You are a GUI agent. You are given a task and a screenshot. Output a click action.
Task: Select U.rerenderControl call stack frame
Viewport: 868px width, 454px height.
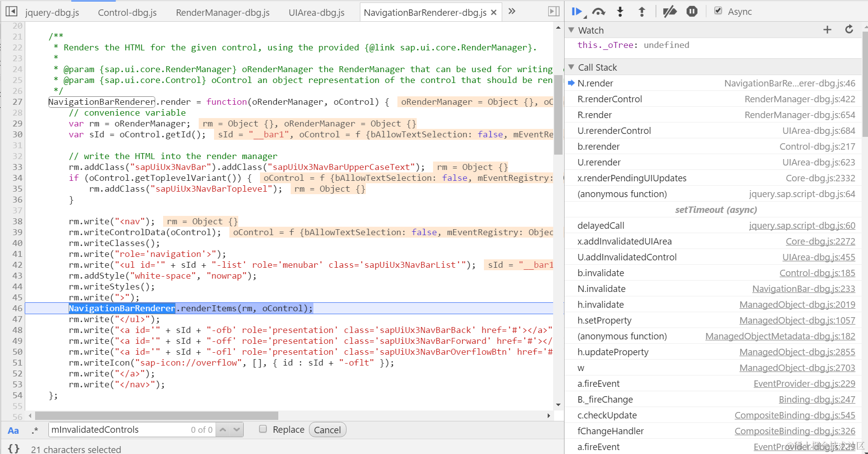point(713,131)
